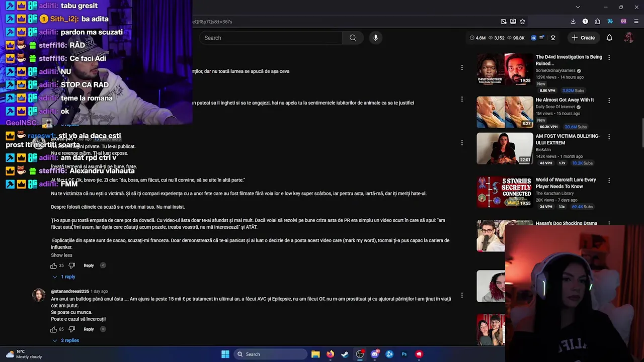Open Discord from the taskbar
644x362 pixels.
point(375,354)
